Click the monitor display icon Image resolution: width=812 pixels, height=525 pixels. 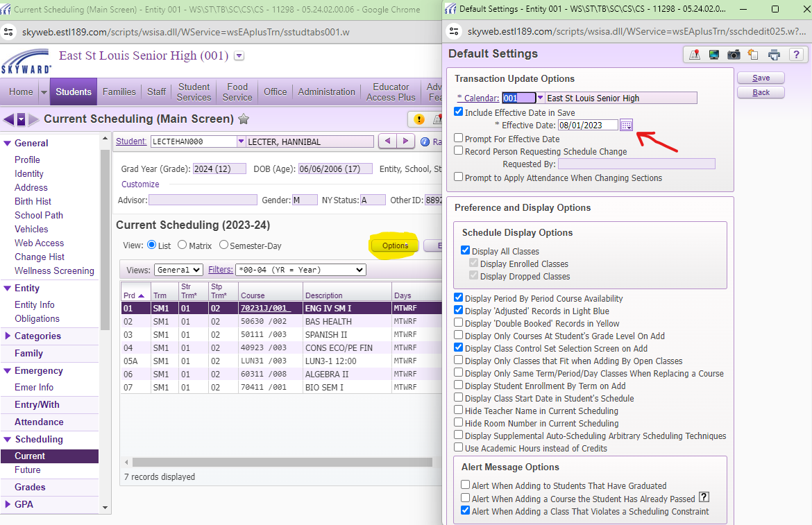click(x=713, y=55)
